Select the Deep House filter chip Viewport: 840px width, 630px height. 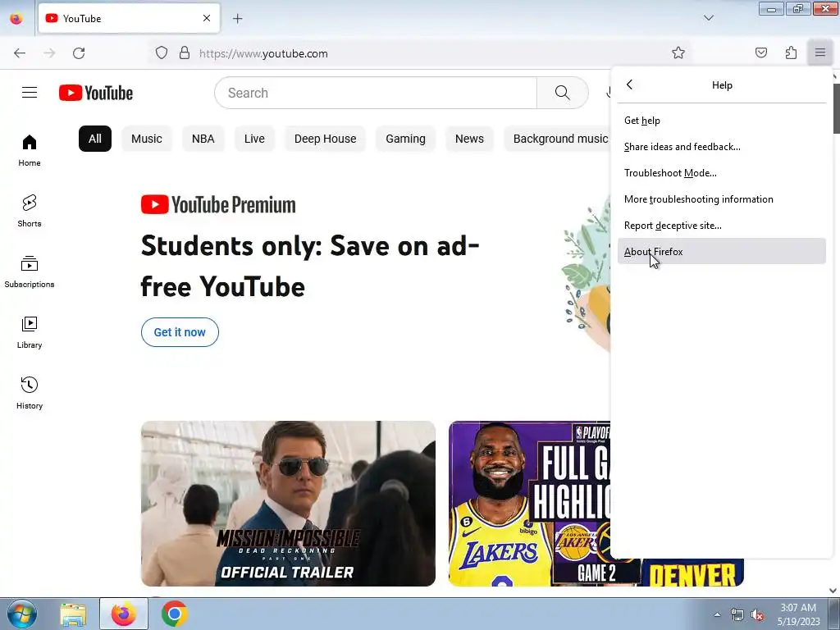(x=325, y=139)
